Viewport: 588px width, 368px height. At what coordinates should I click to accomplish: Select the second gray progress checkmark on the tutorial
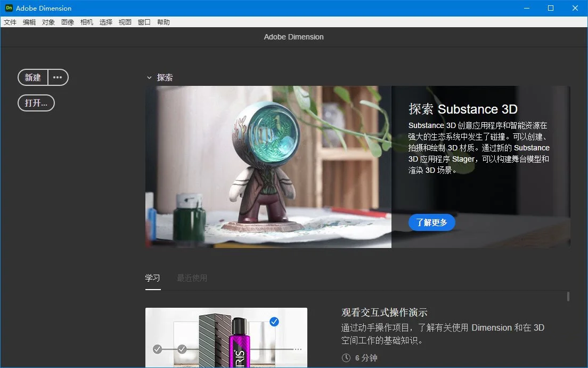click(x=183, y=349)
